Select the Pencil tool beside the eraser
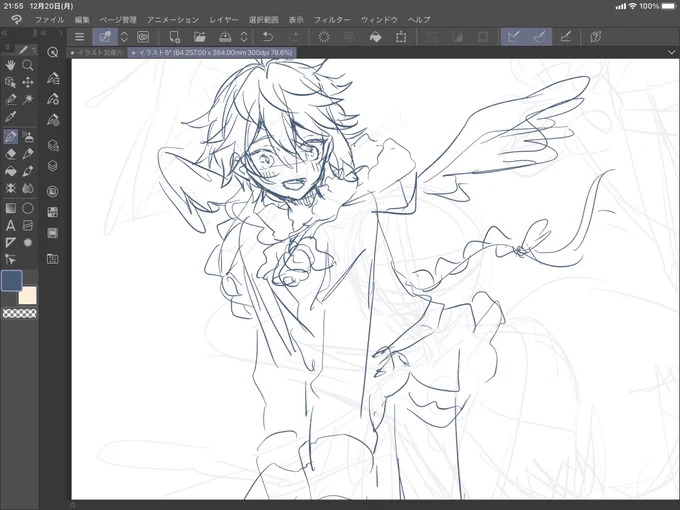Image resolution: width=680 pixels, height=510 pixels. (x=28, y=154)
